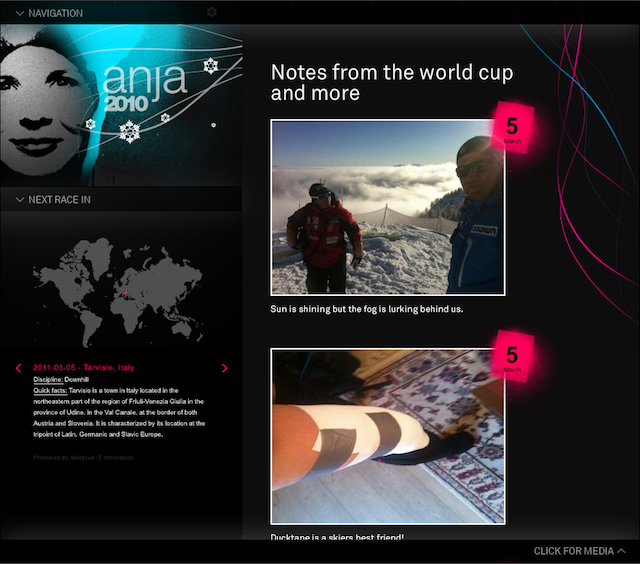Select the Quick facts paragraph about Tarvisio
The height and width of the screenshot is (564, 640).
pos(119,412)
